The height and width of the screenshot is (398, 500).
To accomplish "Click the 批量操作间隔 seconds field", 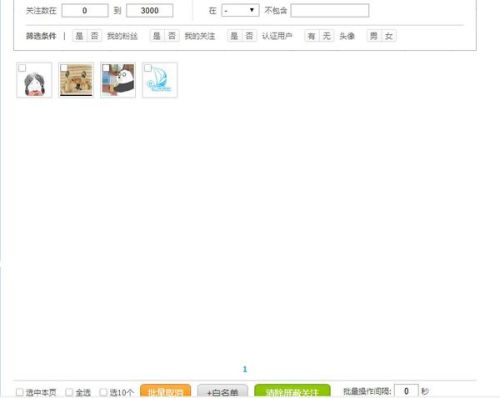I will coord(406,391).
